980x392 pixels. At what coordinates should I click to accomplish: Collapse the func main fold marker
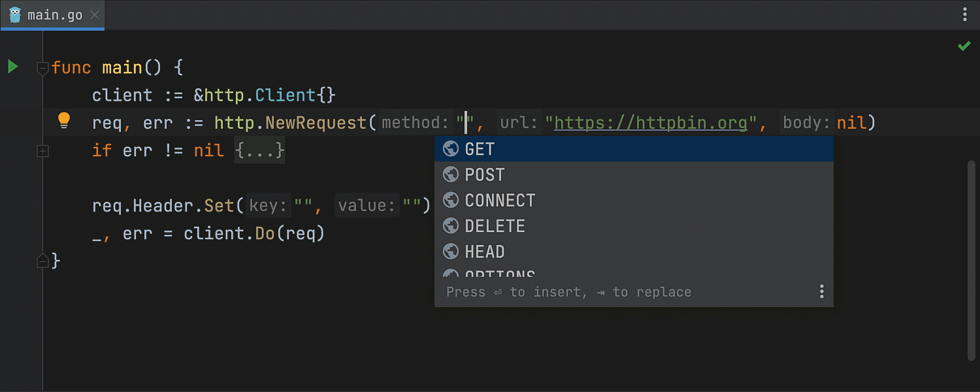[x=42, y=67]
